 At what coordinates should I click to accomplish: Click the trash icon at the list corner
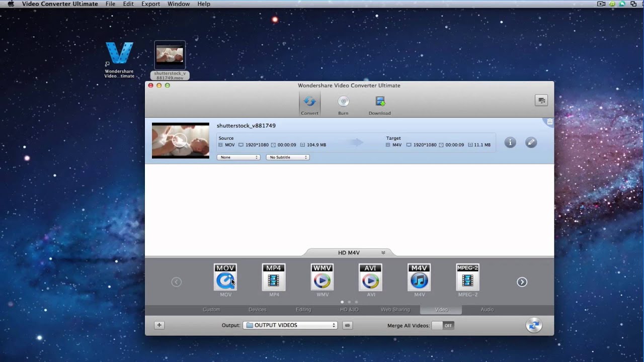point(549,122)
